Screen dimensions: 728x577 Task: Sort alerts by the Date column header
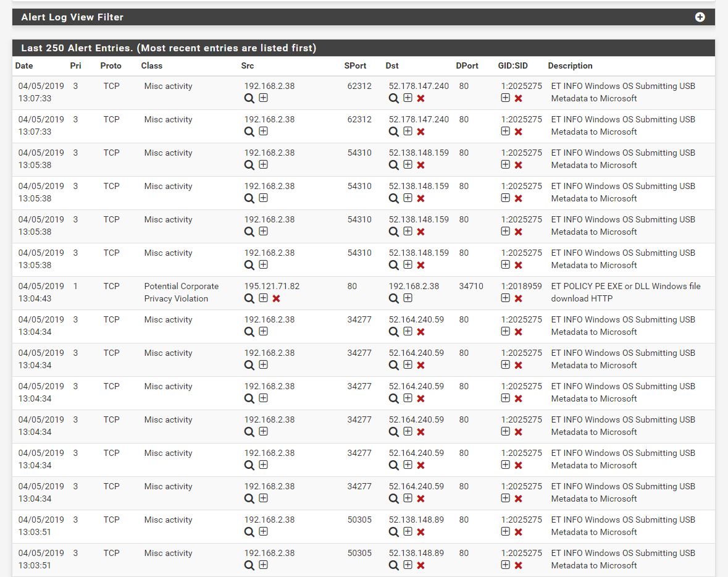click(24, 65)
